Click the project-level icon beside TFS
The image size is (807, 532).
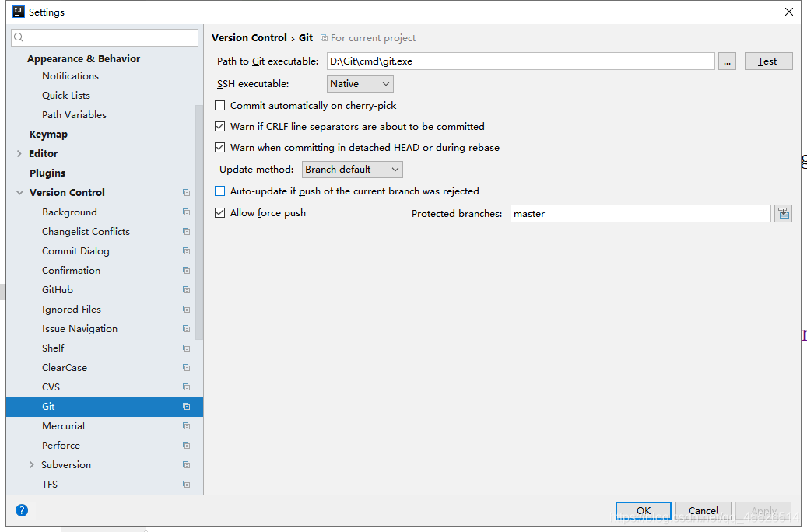click(x=186, y=484)
